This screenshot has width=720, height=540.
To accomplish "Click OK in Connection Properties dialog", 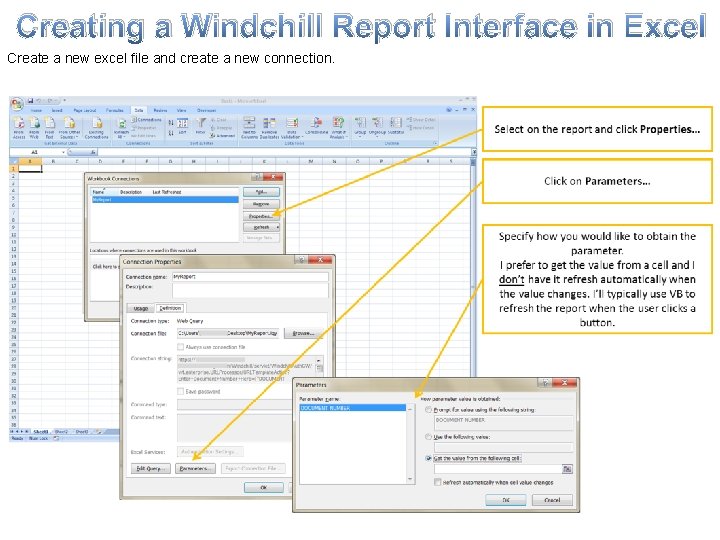I will (263, 487).
